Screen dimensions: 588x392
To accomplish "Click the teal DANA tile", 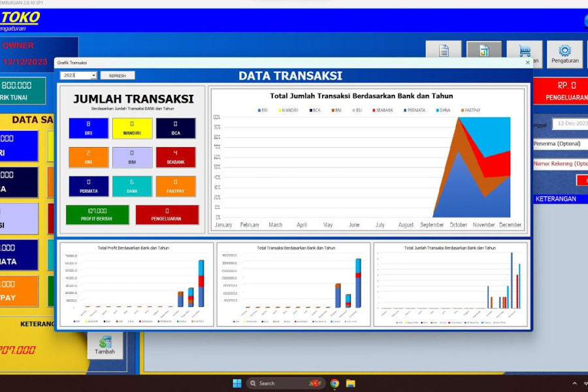I will [132, 186].
